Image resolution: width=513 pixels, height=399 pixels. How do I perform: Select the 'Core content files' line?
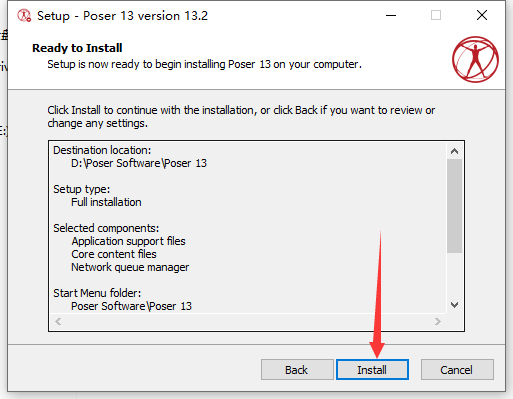(114, 254)
